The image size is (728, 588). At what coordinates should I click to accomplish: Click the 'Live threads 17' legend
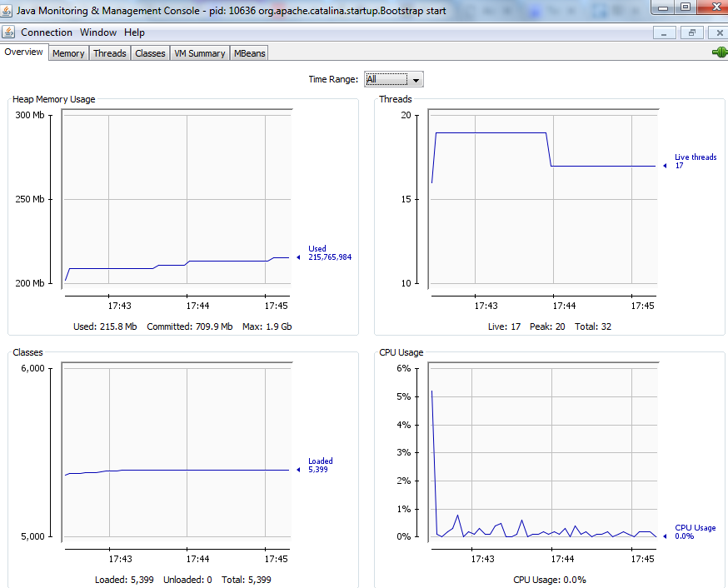coord(695,162)
